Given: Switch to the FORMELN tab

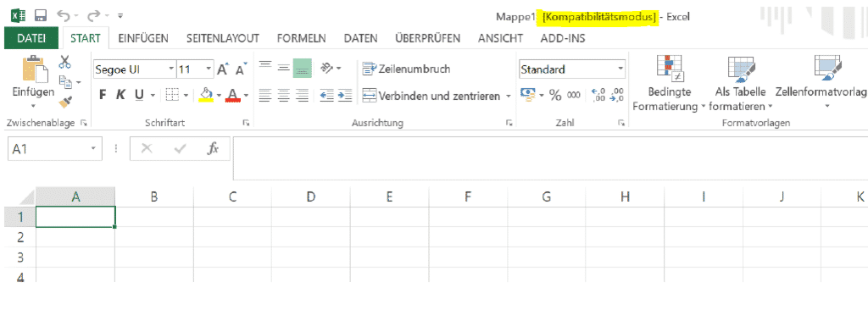Looking at the screenshot, I should pos(301,38).
